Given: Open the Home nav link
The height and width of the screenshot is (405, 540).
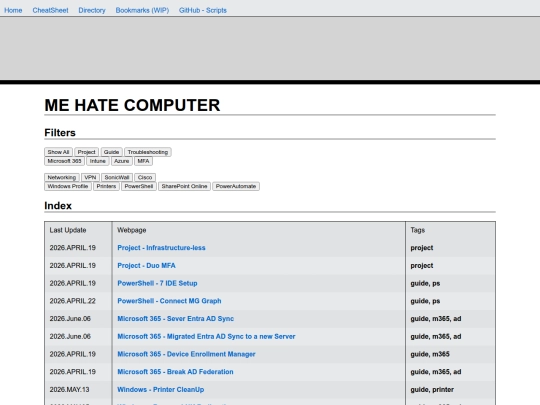Looking at the screenshot, I should tap(13, 10).
